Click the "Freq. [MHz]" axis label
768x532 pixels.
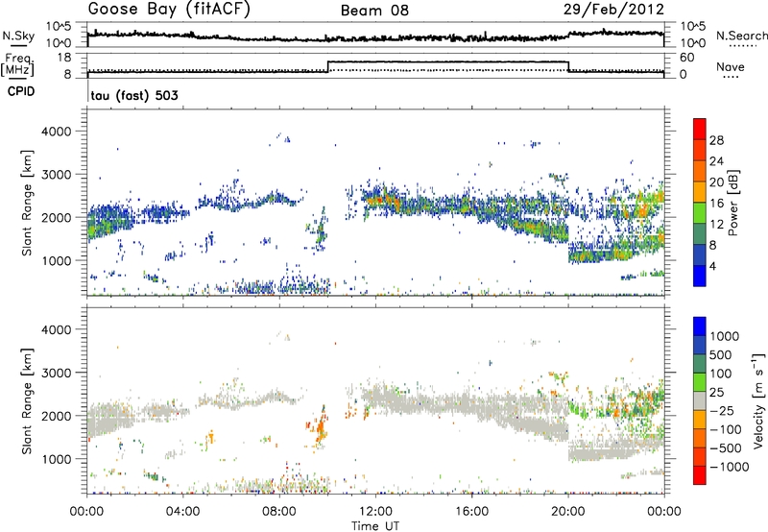click(18, 64)
